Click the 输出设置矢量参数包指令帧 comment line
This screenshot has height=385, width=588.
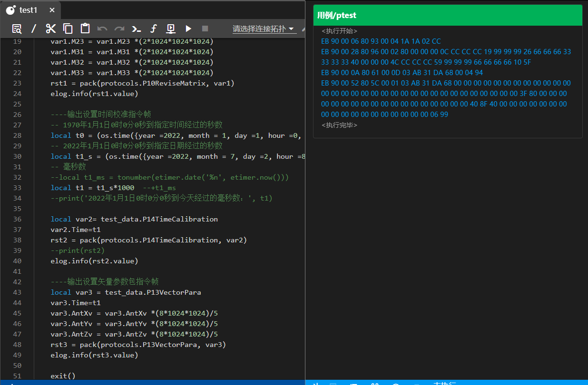pyautogui.click(x=105, y=282)
